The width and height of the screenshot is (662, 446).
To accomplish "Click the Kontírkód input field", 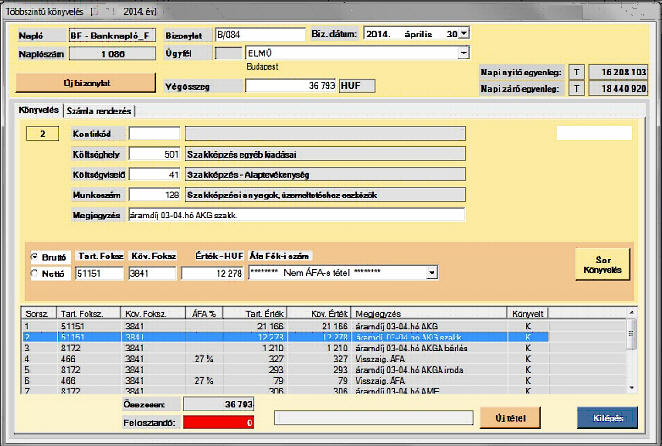I will 154,133.
